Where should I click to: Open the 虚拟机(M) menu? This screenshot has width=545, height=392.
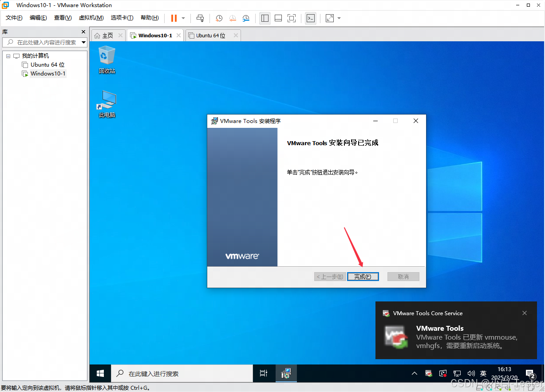pos(91,18)
